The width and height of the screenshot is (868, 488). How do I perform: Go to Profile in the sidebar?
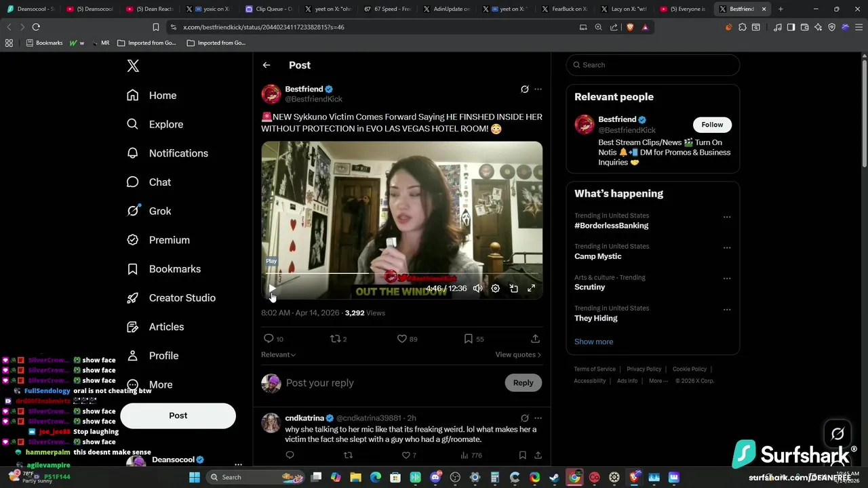click(x=153, y=356)
